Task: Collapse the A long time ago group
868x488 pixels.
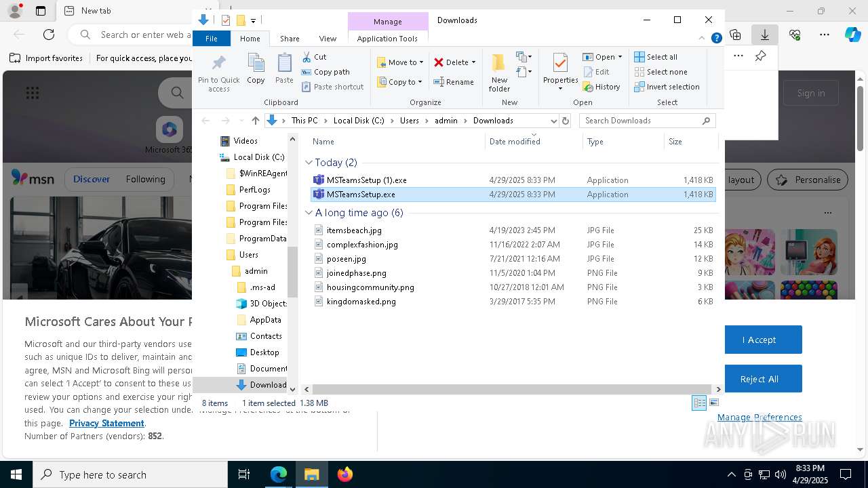Action: [309, 213]
